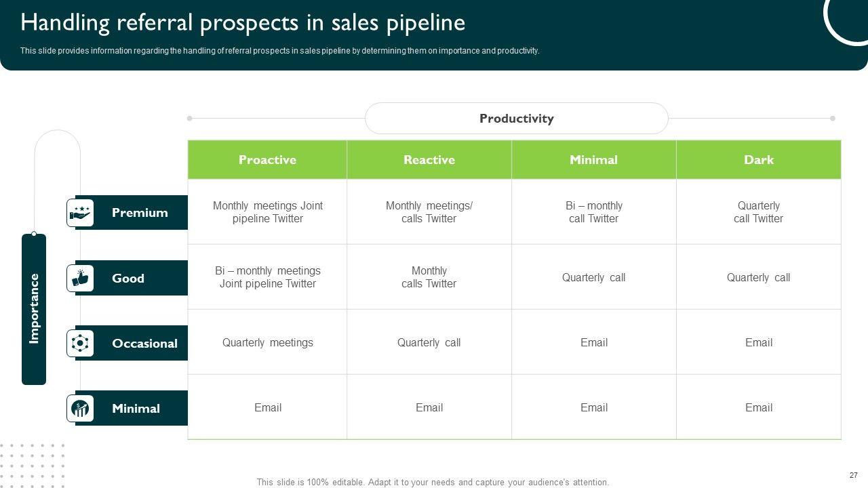
Task: Click the Dark column header
Action: (x=758, y=160)
